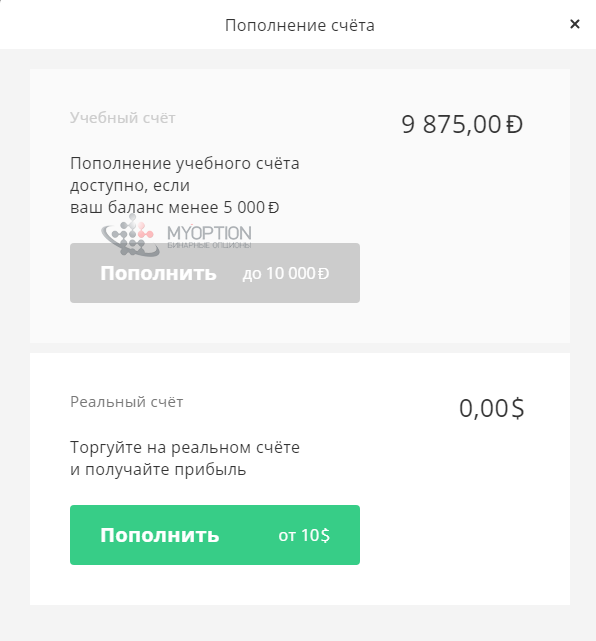Click the Учебный счёт label
The image size is (596, 641).
[x=123, y=118]
